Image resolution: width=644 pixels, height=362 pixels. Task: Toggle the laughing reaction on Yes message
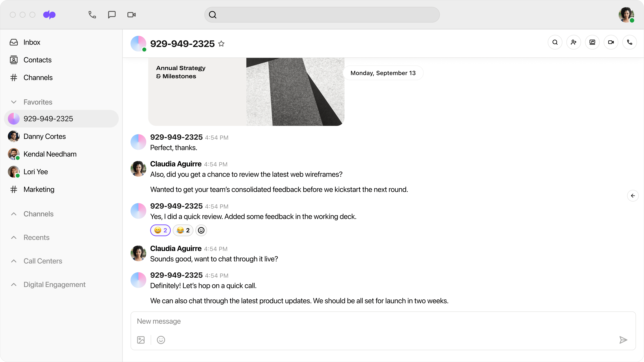pos(183,230)
